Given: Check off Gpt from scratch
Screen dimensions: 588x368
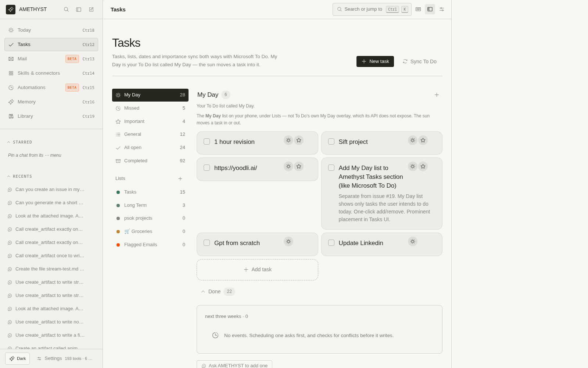Looking at the screenshot, I should point(207,243).
